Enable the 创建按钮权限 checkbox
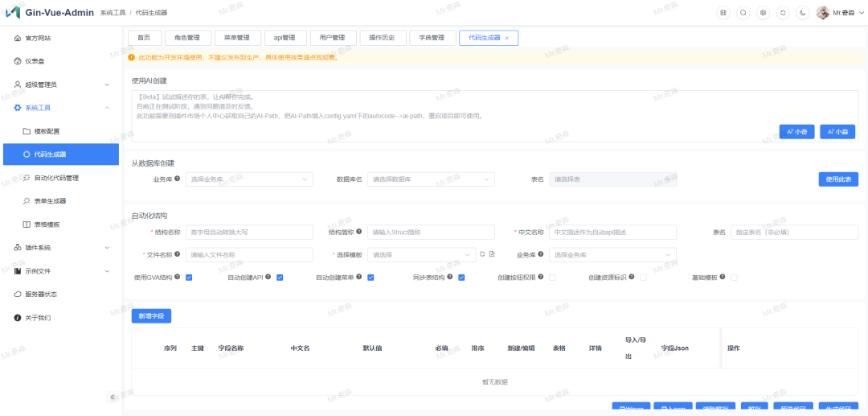The height and width of the screenshot is (416, 868). point(552,278)
